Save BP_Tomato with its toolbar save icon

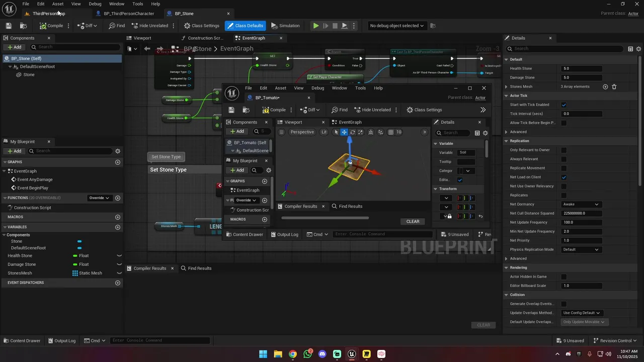[x=231, y=110]
